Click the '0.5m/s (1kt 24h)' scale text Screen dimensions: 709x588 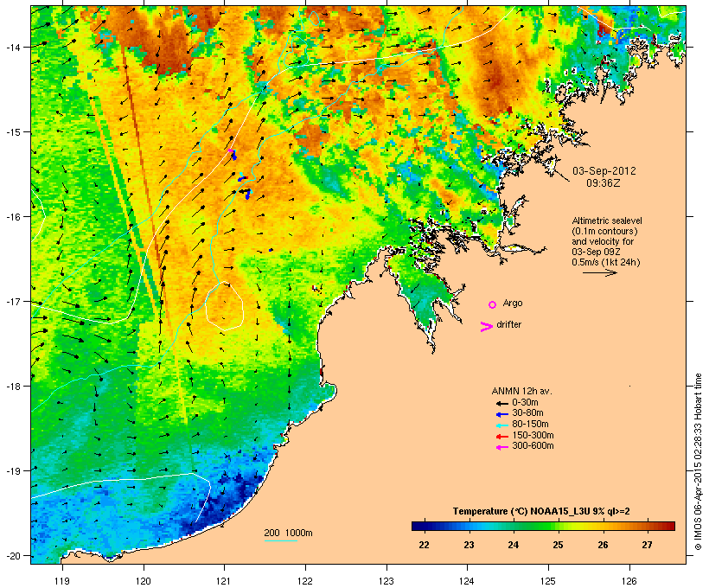pyautogui.click(x=606, y=262)
